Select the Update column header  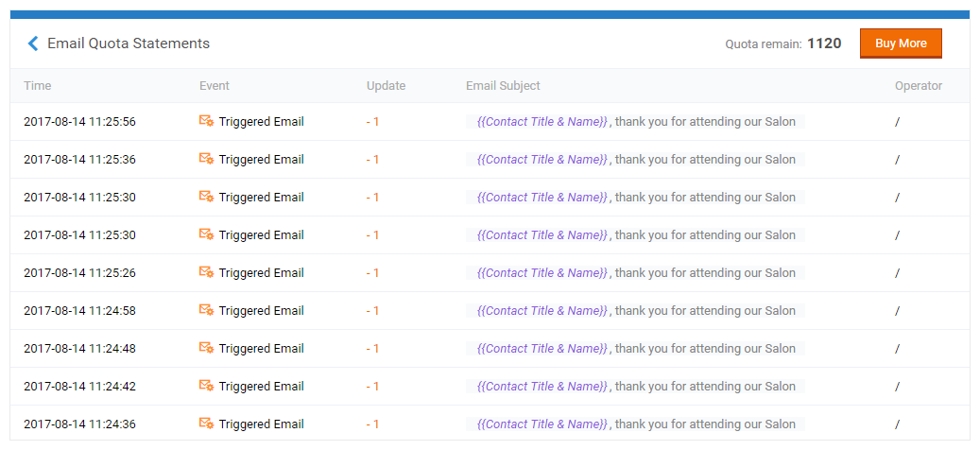(x=386, y=86)
